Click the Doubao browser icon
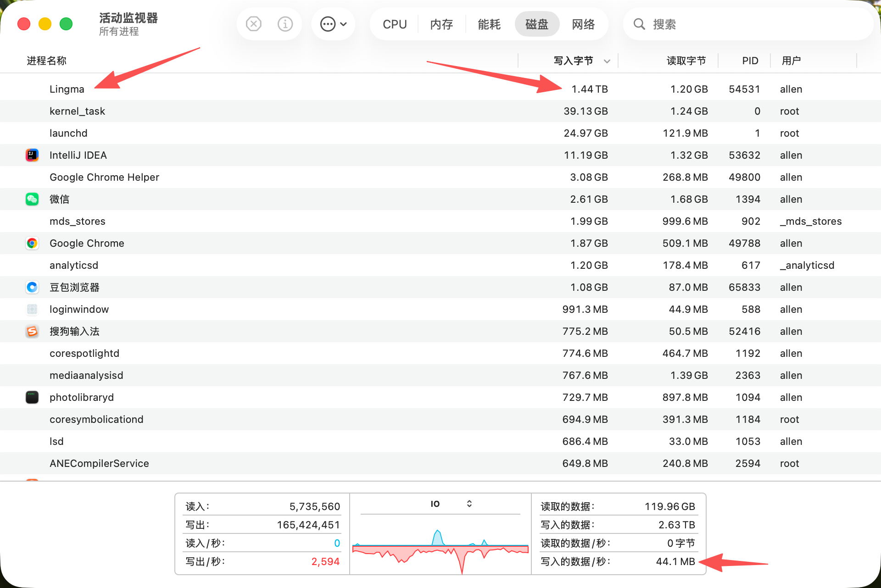Viewport: 881px width, 588px height. pyautogui.click(x=32, y=287)
